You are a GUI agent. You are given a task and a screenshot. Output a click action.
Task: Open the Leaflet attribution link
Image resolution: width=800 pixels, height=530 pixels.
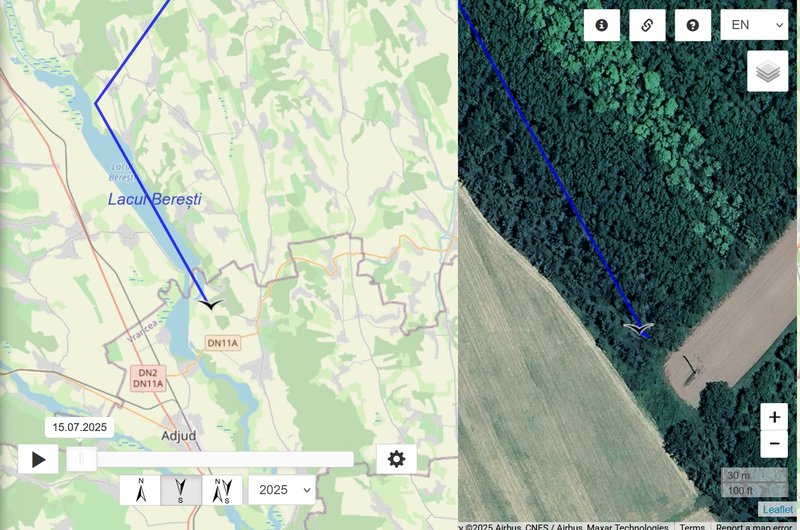[778, 509]
